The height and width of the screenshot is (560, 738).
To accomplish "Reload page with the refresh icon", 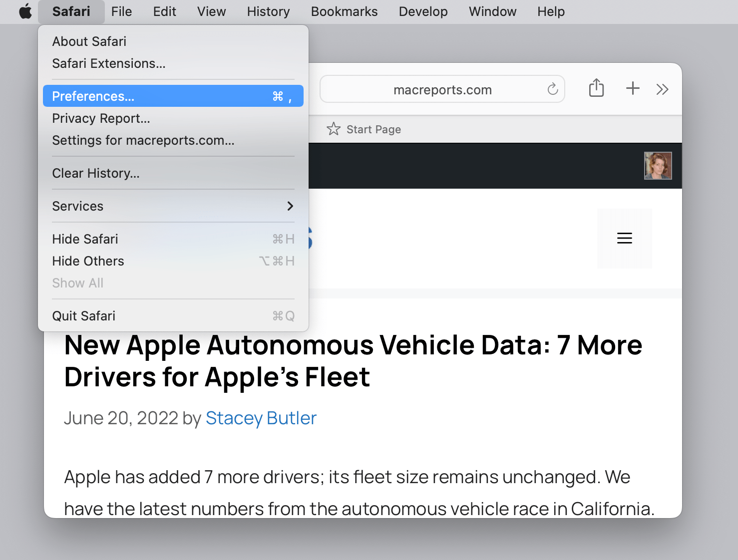I will 553,89.
